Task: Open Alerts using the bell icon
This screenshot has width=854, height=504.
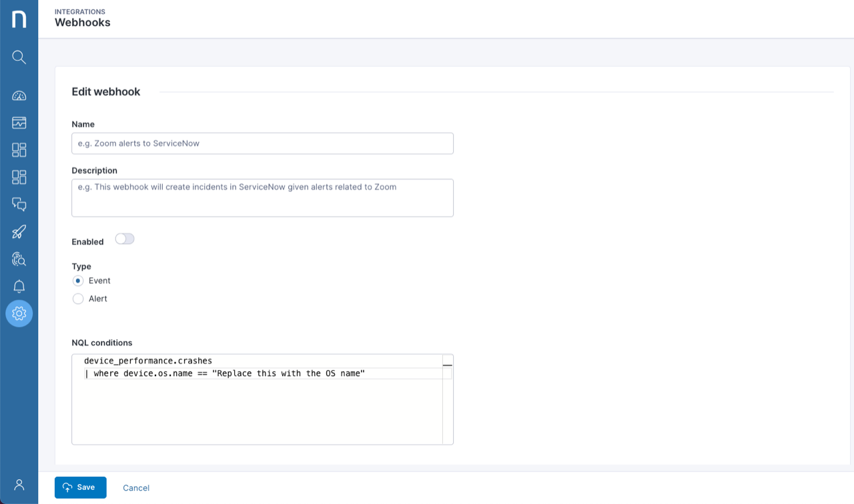Action: [19, 285]
